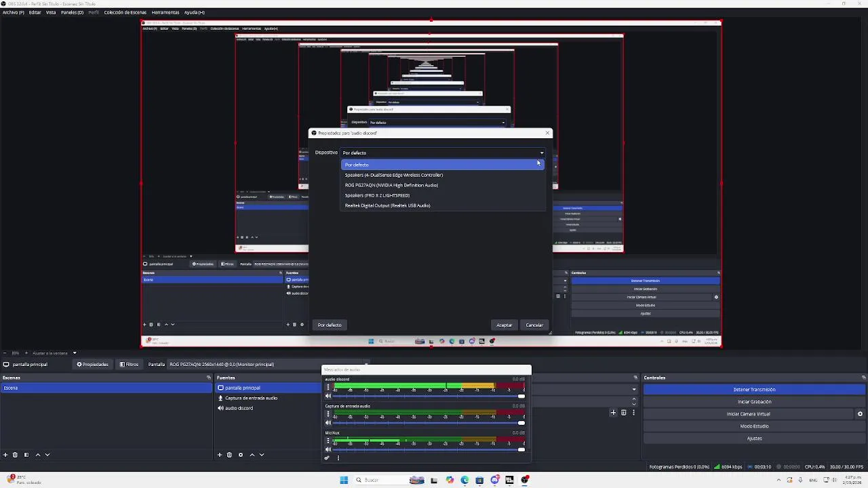
Task: Click Detener Transmisión button
Action: point(754,390)
